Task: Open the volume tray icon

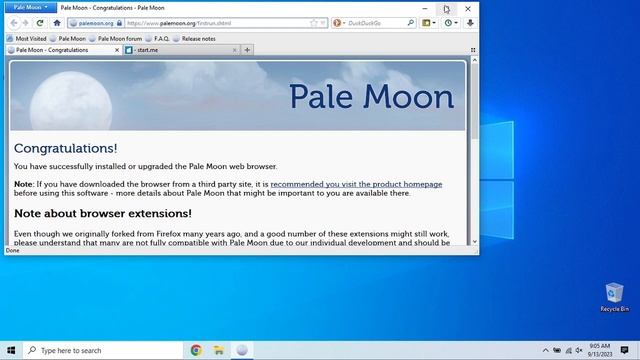Action: click(x=579, y=350)
